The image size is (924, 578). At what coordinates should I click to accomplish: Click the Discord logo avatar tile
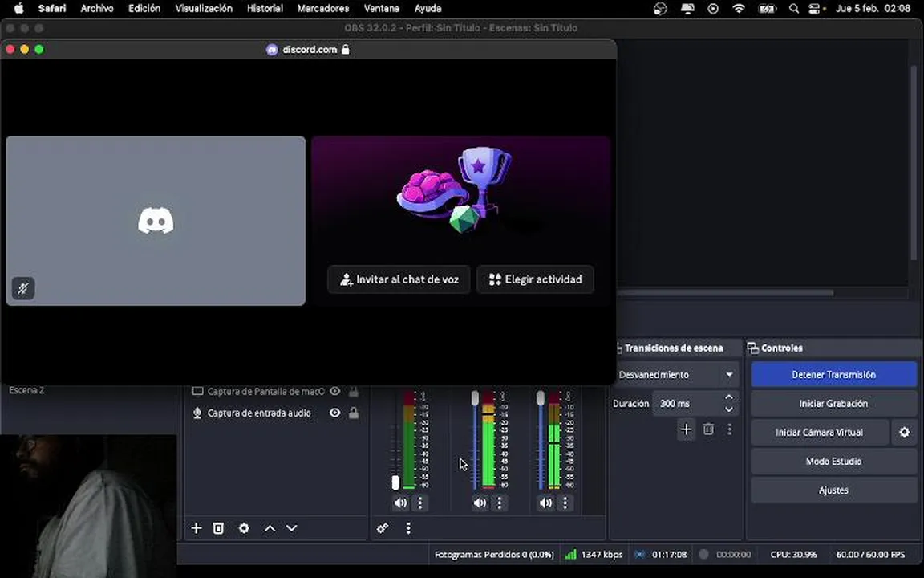(156, 221)
